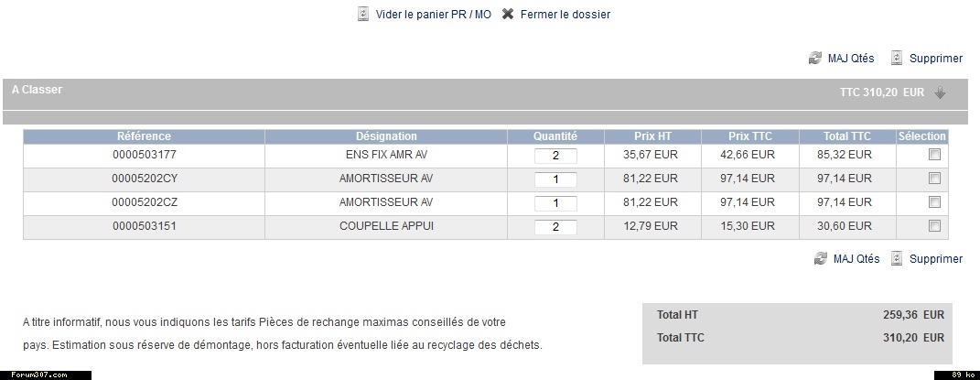
Task: Collapse the A Classer section arrow
Action: (x=940, y=92)
